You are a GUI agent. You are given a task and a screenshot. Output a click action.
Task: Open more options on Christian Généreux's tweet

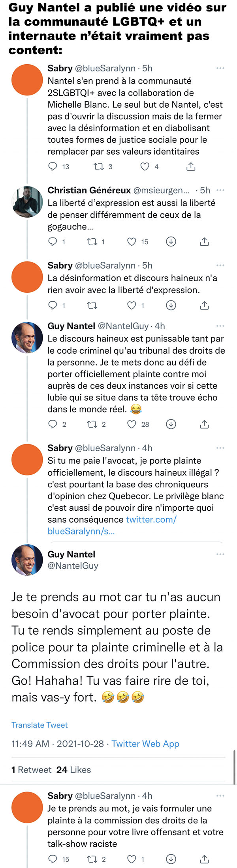[220, 190]
